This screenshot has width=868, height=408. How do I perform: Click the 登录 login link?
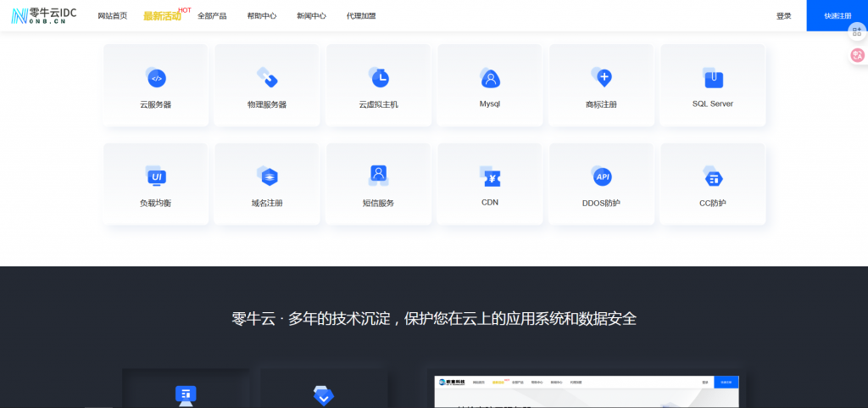783,16
